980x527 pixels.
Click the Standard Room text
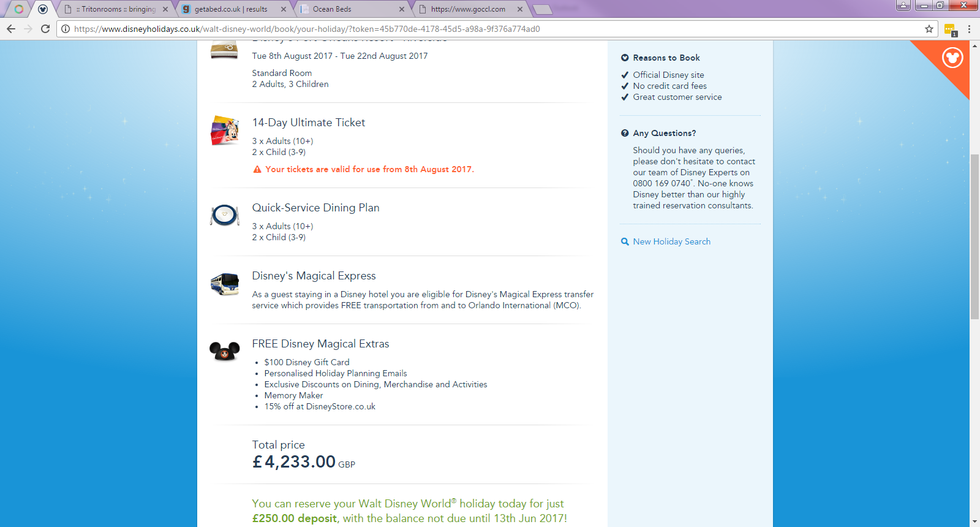pos(282,73)
